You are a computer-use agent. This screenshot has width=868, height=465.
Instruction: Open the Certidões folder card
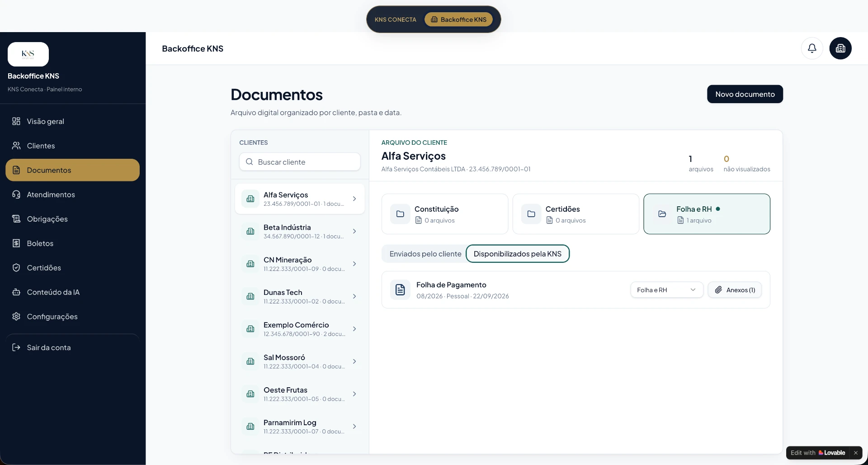click(576, 214)
